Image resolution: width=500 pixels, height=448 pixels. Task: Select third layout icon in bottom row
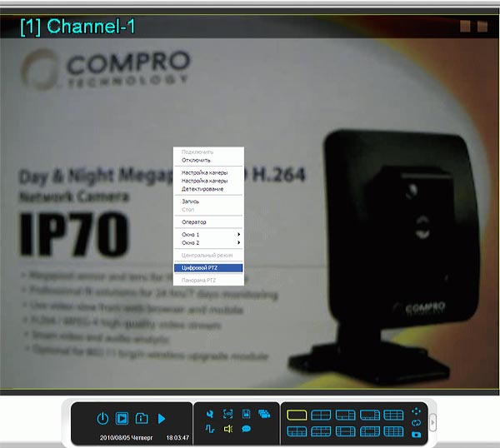[345, 431]
